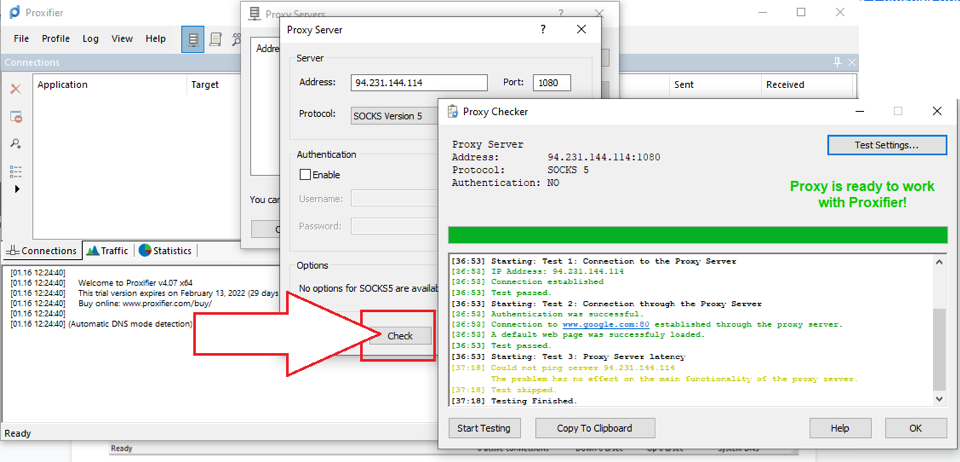Screen dimensions: 960x462
Task: Click the list view icon in Connections sidebar
Action: coord(16,170)
